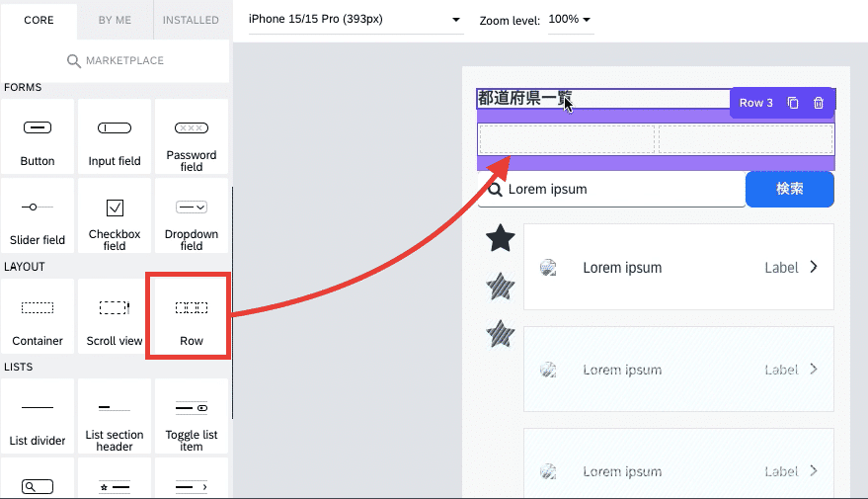
Task: Select the right empty cell of Row 3
Action: [746, 139]
